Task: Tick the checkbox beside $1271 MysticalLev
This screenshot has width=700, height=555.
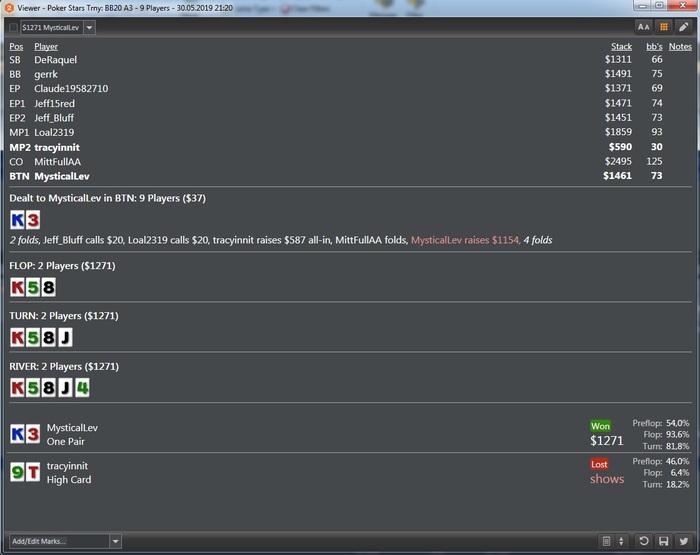Action: pos(13,28)
